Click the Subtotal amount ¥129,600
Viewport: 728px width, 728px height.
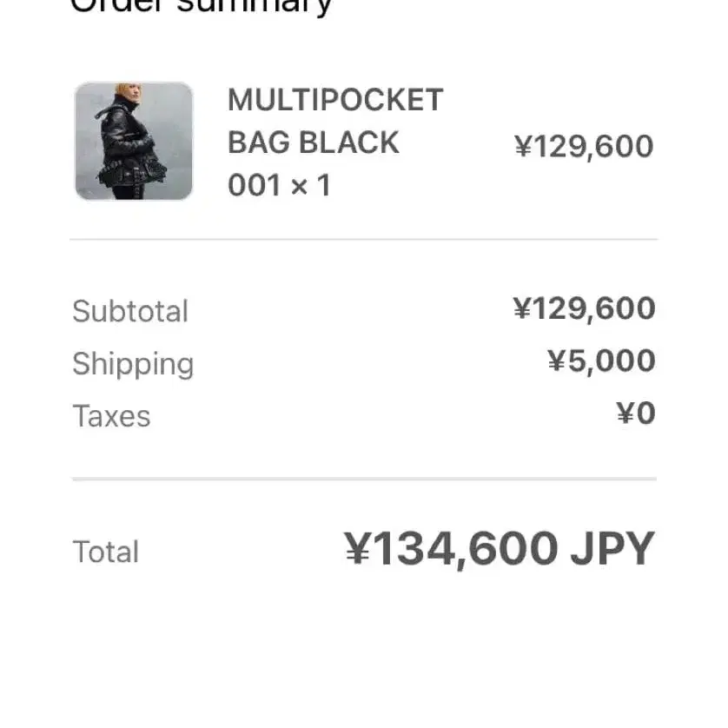point(584,308)
